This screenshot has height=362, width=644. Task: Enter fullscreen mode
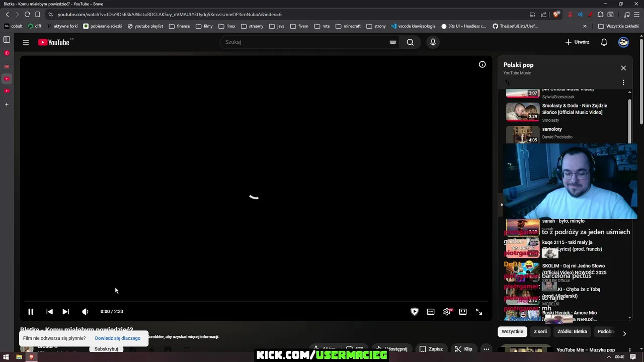pos(479,312)
